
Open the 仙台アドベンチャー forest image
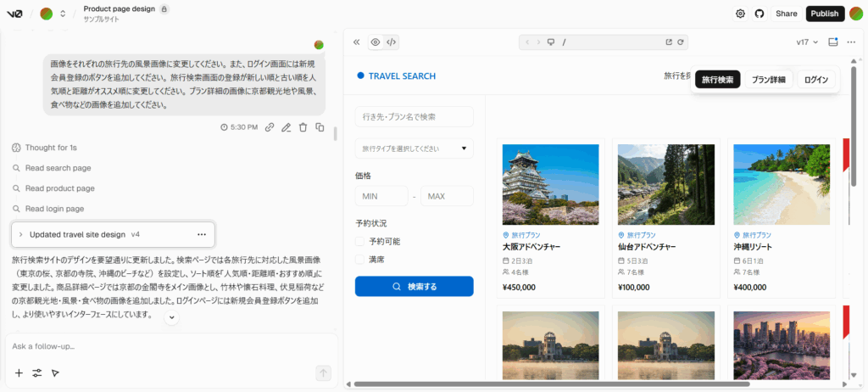tap(666, 185)
